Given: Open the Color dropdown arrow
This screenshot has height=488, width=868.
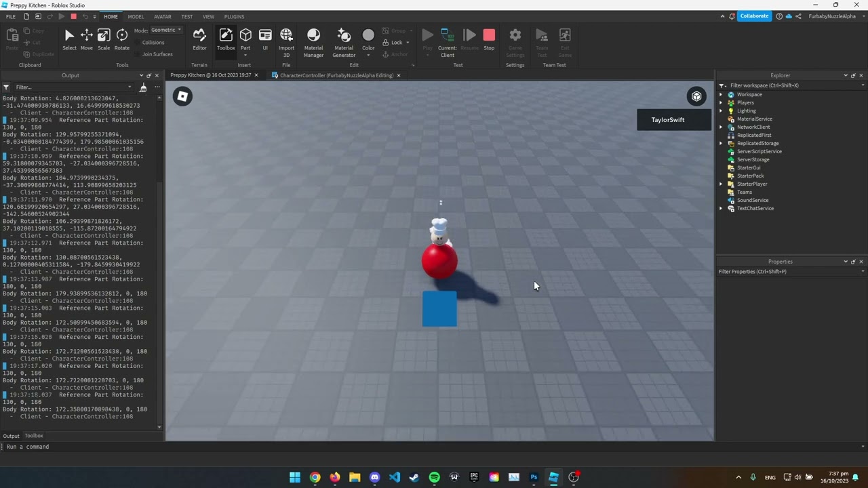Looking at the screenshot, I should coord(368,55).
